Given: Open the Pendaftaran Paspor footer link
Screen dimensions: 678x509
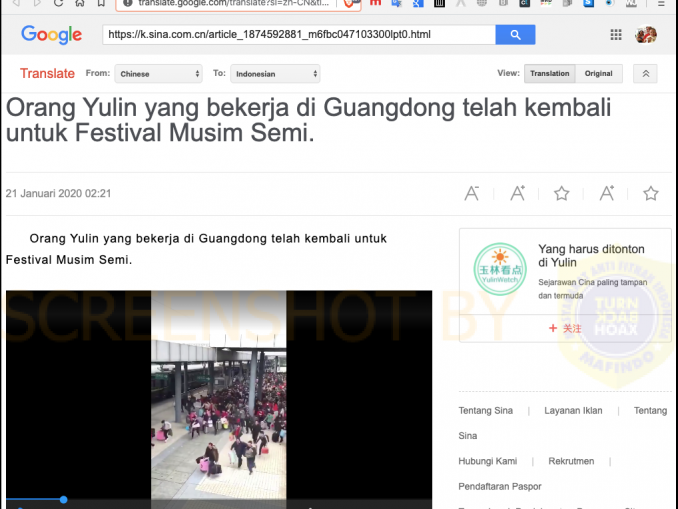Looking at the screenshot, I should pos(500,487).
